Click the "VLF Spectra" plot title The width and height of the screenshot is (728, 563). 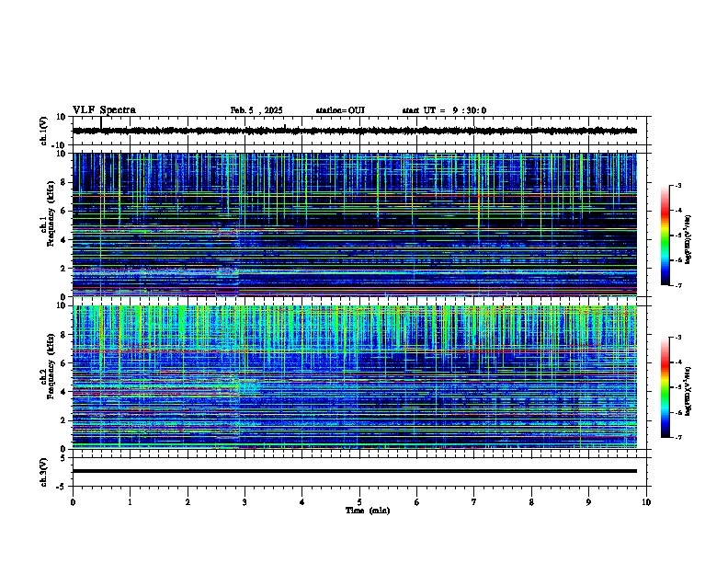point(104,110)
